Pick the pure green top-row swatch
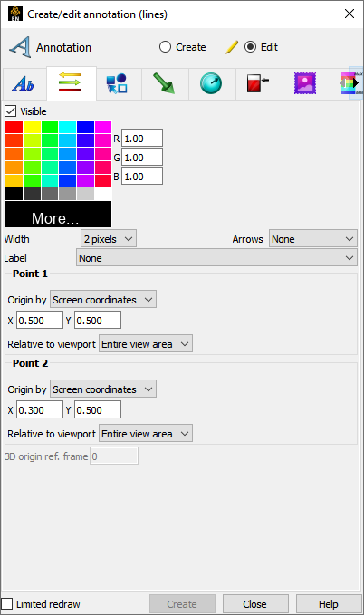Screen dimensions: 364x615 coord(50,128)
